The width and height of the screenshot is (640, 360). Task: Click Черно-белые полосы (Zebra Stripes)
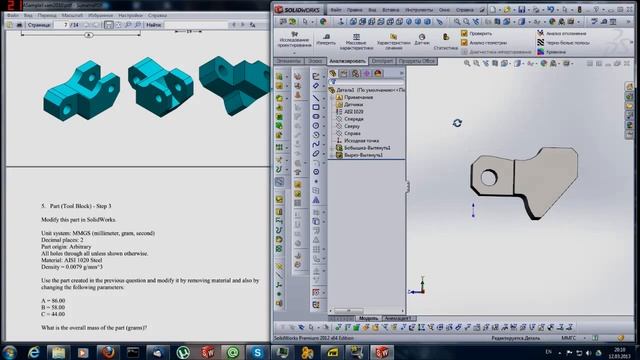tap(562, 42)
